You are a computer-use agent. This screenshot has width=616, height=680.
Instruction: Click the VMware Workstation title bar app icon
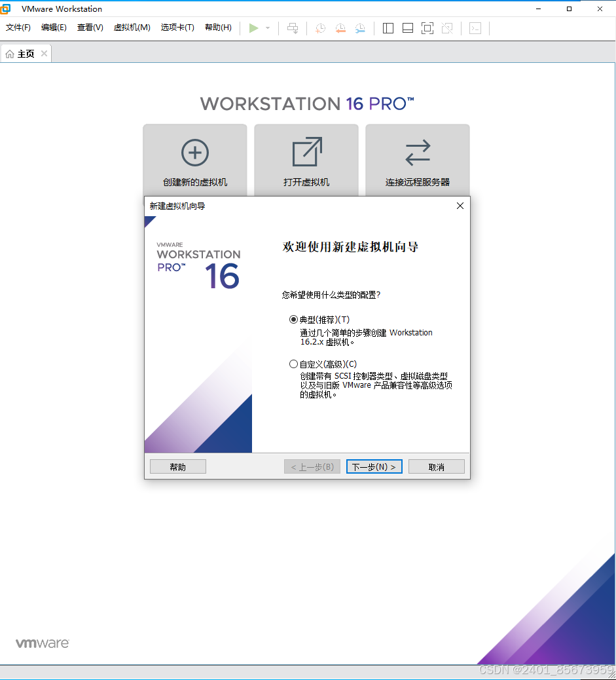pos(6,9)
